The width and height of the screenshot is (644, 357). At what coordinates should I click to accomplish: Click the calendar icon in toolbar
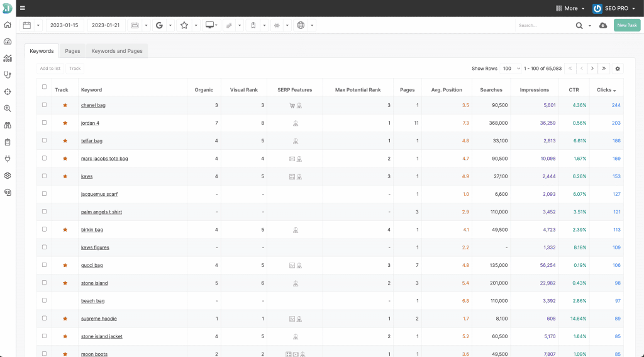coord(27,25)
